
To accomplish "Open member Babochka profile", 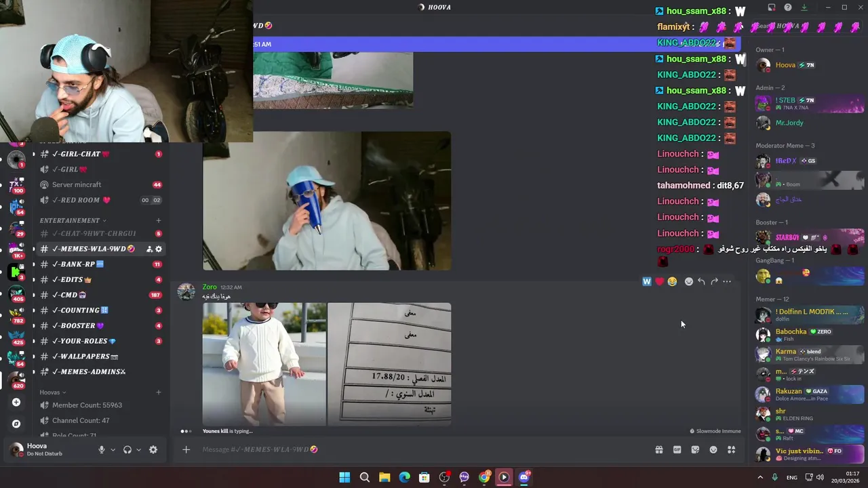I will tap(810, 334).
